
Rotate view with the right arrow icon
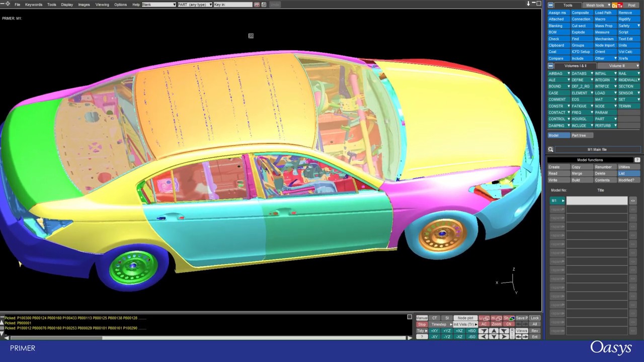(504, 336)
